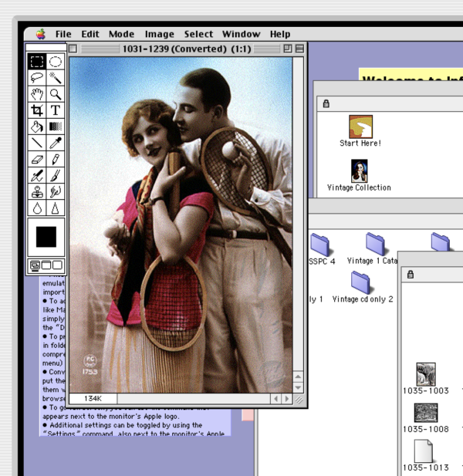This screenshot has height=476, width=463.
Task: Close the 1031-1239 image window
Action: tap(73, 49)
